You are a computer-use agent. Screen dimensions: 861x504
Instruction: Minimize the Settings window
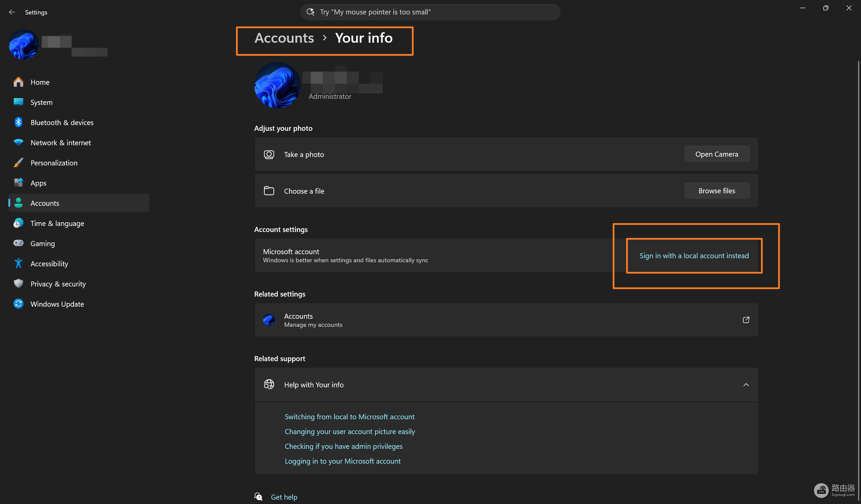point(802,8)
